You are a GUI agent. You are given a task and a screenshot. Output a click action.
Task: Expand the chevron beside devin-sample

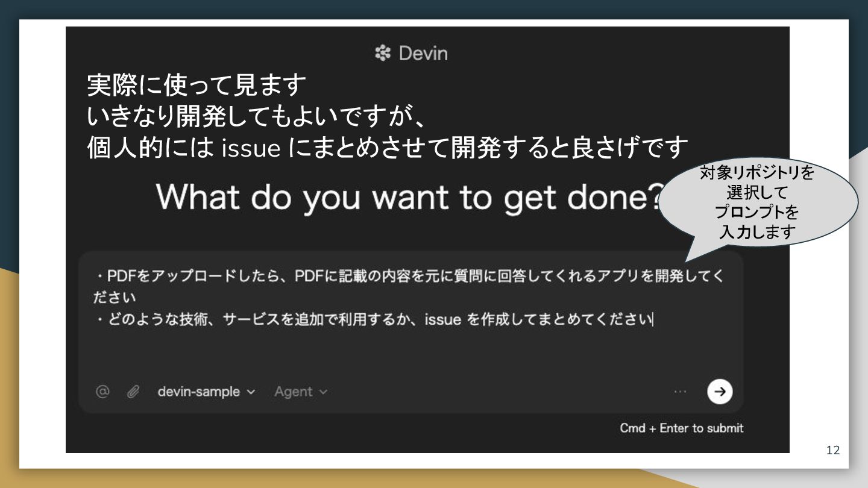click(x=251, y=392)
